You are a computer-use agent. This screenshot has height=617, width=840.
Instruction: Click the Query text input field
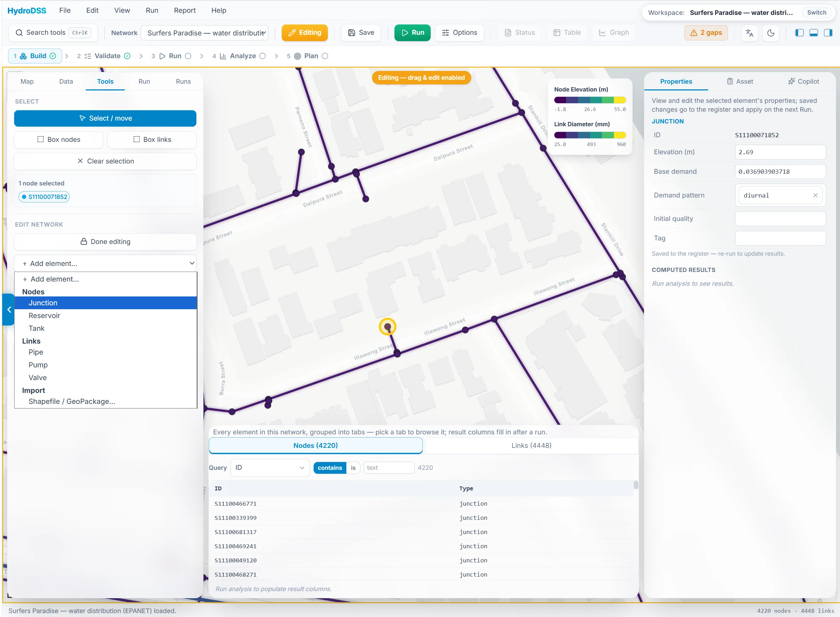pyautogui.click(x=389, y=468)
